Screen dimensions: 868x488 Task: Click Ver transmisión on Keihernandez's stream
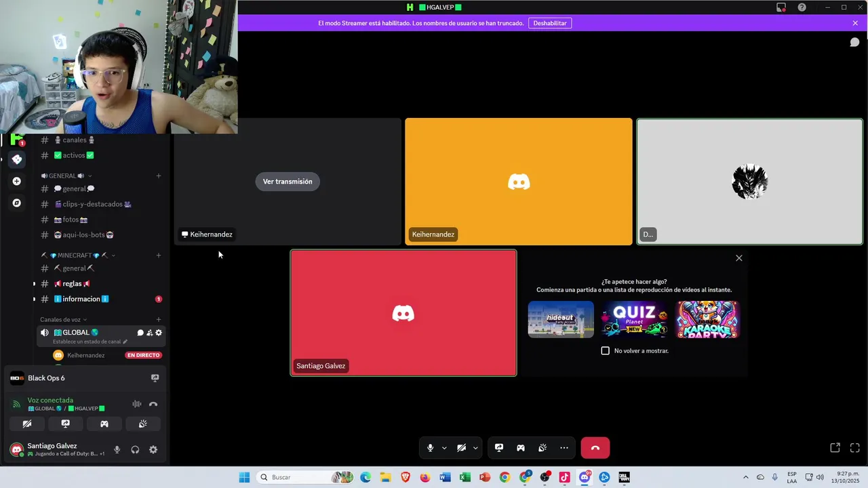[x=288, y=182]
